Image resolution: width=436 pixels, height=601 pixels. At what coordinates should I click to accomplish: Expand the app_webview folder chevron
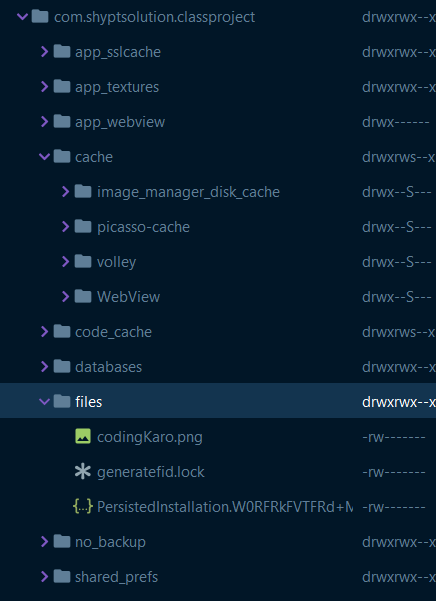coord(44,122)
